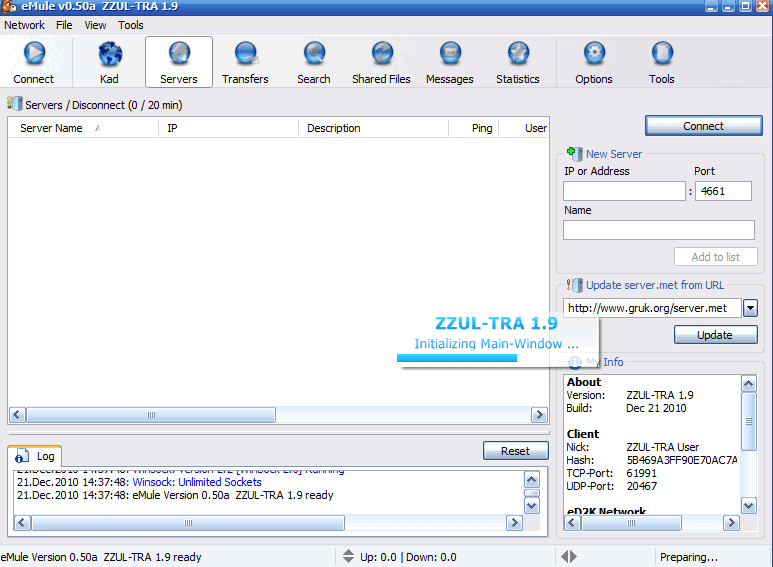Select the Log tab
Screen dimensions: 773x567
point(35,456)
